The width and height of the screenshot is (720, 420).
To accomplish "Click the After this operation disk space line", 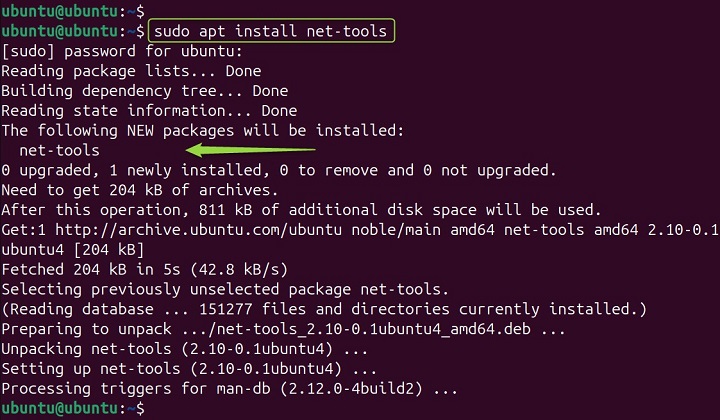I will tap(300, 210).
